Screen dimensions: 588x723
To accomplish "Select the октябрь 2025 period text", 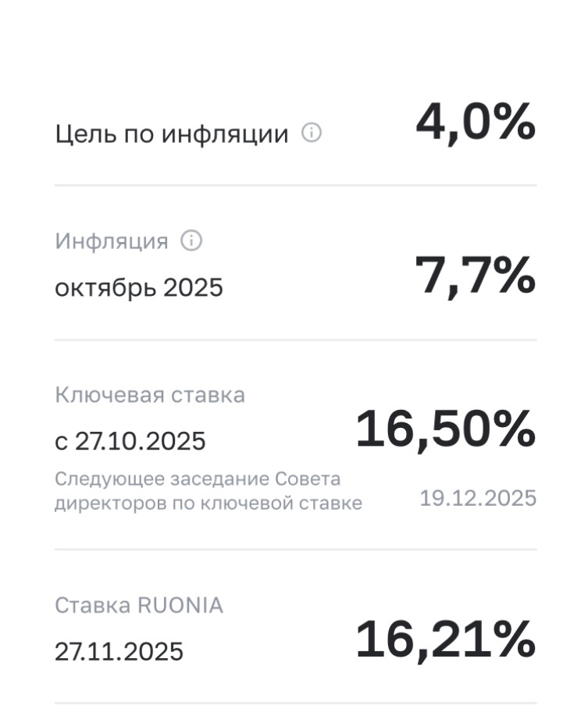I will tap(138, 288).
